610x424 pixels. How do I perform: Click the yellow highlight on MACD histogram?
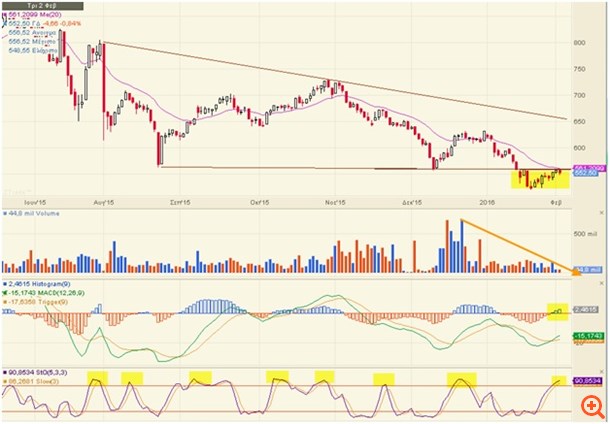(x=557, y=311)
